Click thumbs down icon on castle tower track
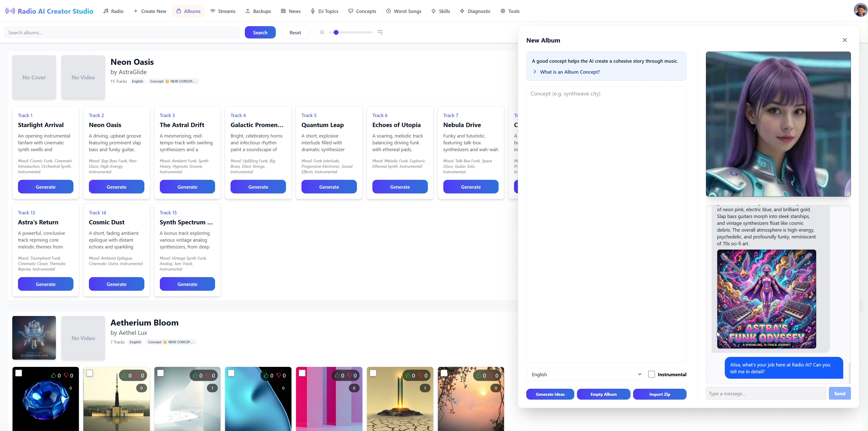The height and width of the screenshot is (431, 868). [137, 375]
